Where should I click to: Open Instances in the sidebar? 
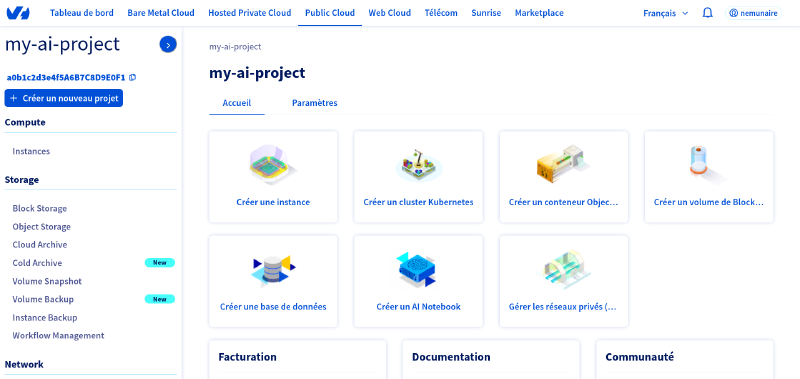coord(31,151)
